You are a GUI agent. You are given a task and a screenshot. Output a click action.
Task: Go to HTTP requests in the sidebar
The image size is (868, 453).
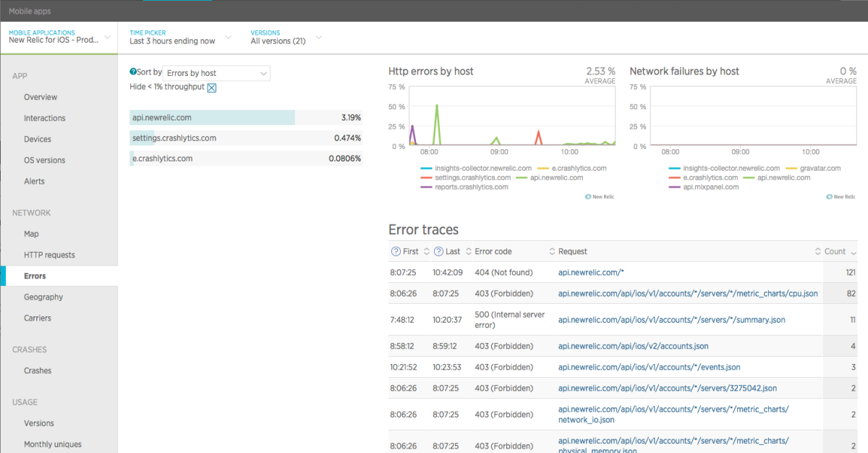[49, 255]
